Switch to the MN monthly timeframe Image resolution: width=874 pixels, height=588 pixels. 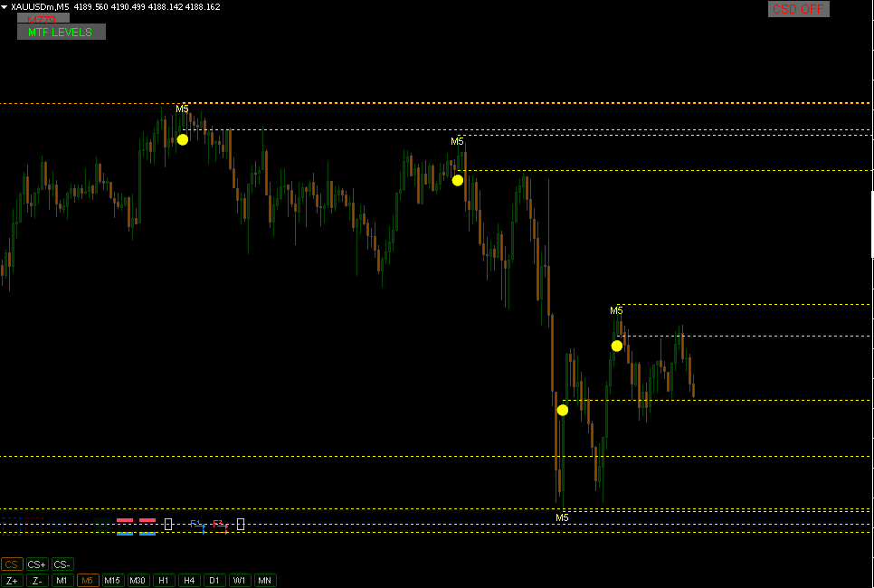tap(265, 581)
